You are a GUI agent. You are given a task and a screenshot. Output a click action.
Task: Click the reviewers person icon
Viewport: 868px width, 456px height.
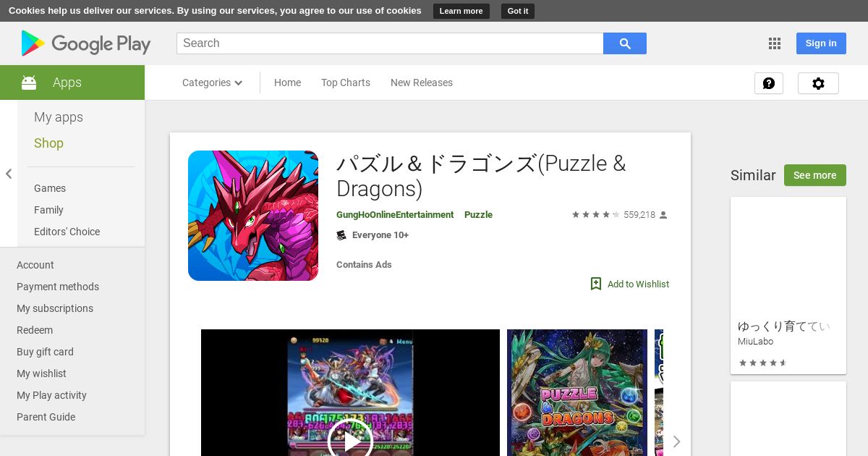(663, 215)
